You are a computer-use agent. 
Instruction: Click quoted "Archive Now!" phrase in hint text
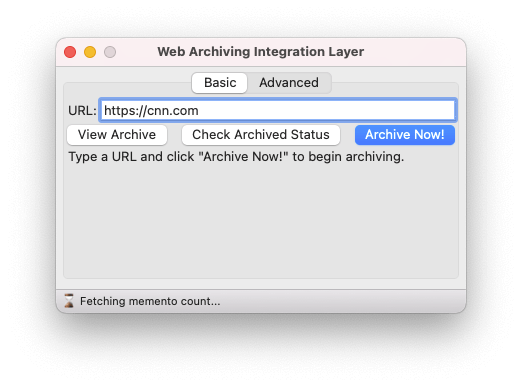(x=243, y=157)
